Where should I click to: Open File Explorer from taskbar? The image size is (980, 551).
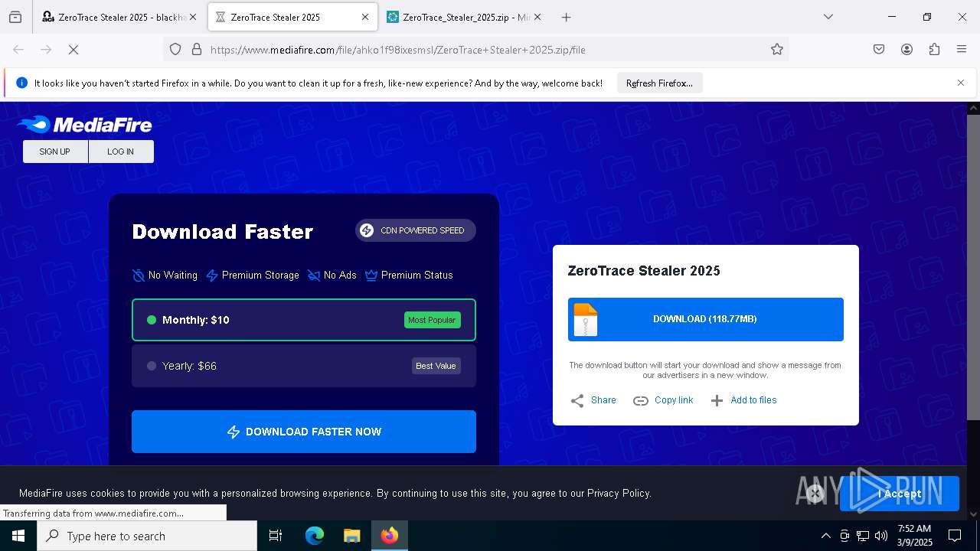[351, 536]
